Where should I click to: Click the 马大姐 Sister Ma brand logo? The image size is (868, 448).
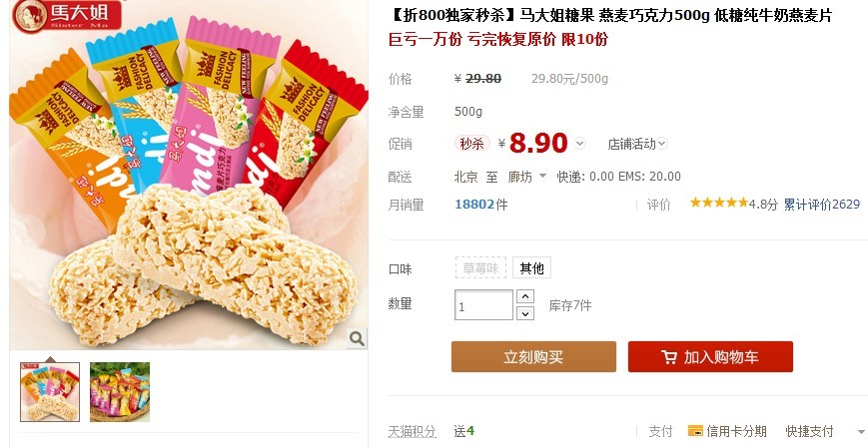tap(67, 16)
